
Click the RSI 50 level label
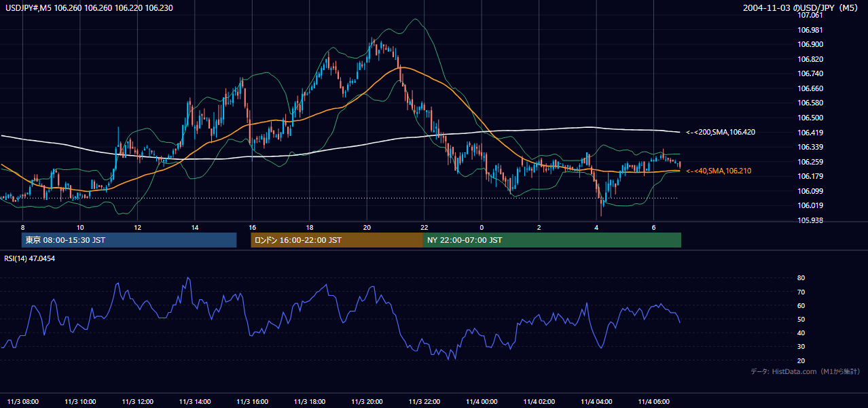pos(801,319)
